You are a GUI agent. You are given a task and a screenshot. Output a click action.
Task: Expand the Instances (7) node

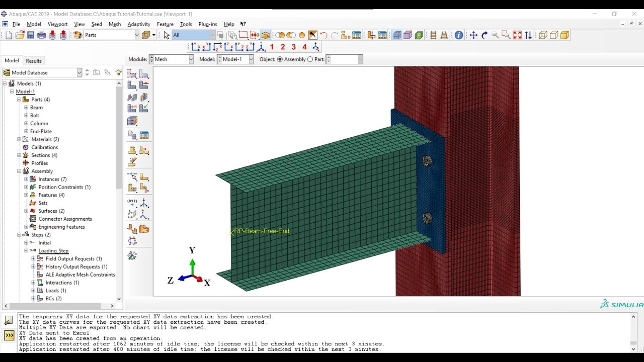coord(26,179)
